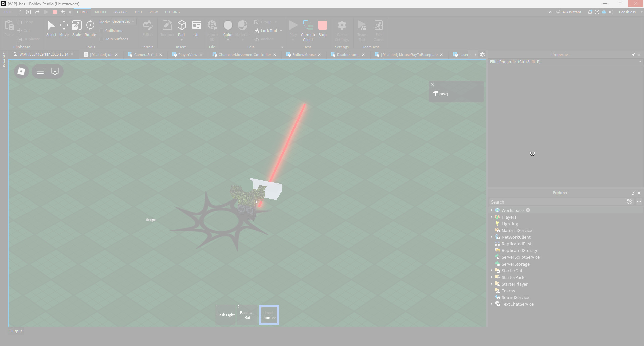Open the AI Assistant button
Viewport: 644px width, 346px height.
(569, 12)
